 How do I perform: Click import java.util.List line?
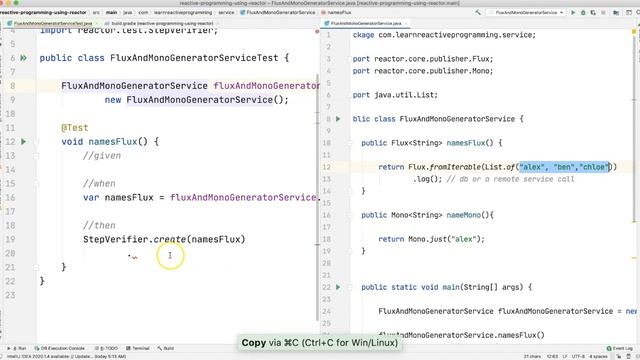tap(395, 95)
